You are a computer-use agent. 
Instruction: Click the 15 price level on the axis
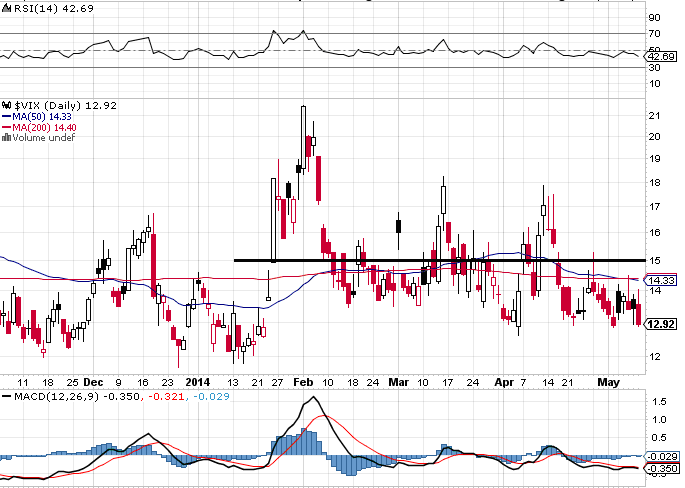(654, 261)
